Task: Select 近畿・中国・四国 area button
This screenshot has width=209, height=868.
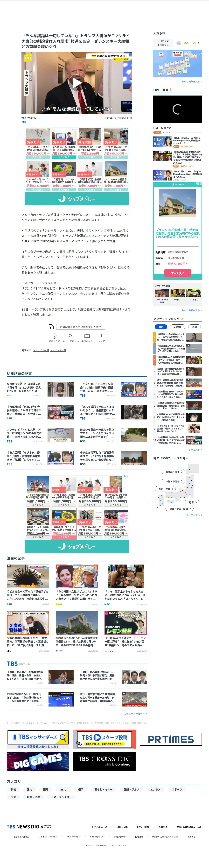Action: point(180,508)
